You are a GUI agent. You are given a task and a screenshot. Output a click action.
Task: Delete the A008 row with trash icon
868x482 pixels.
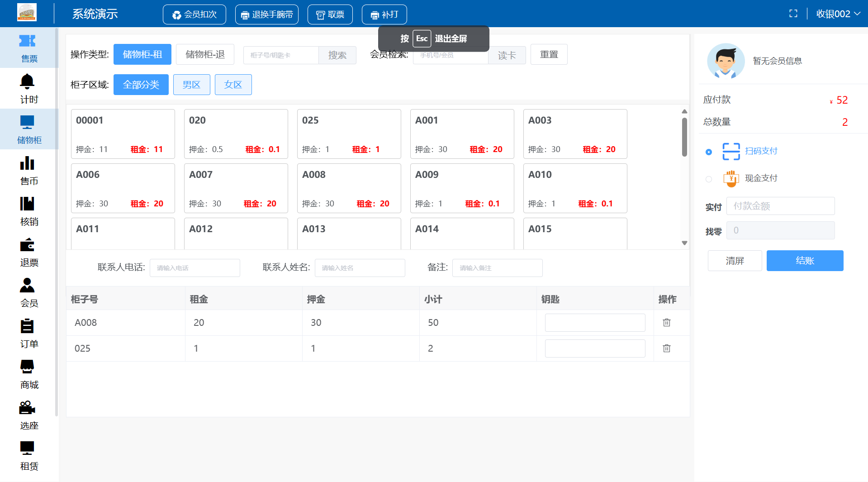(666, 323)
